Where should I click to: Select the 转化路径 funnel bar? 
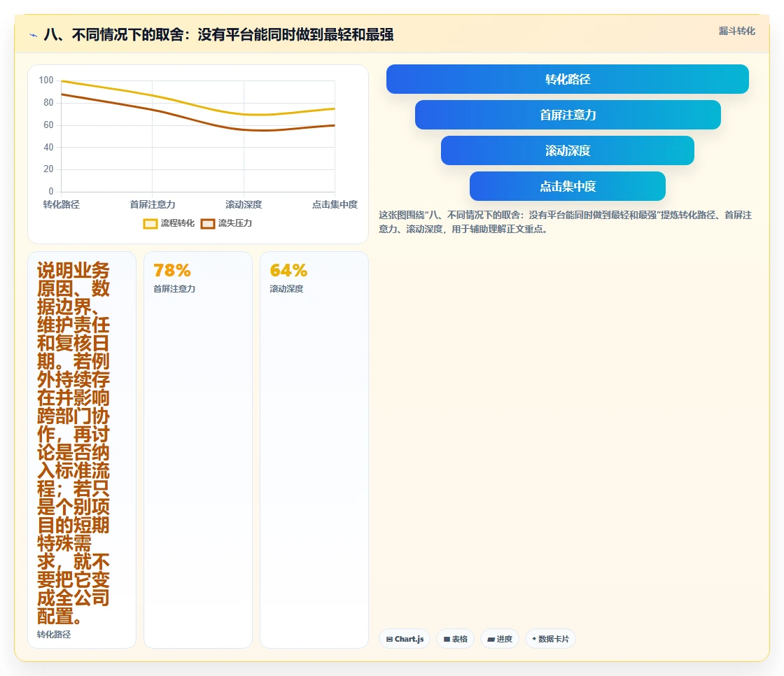click(568, 79)
